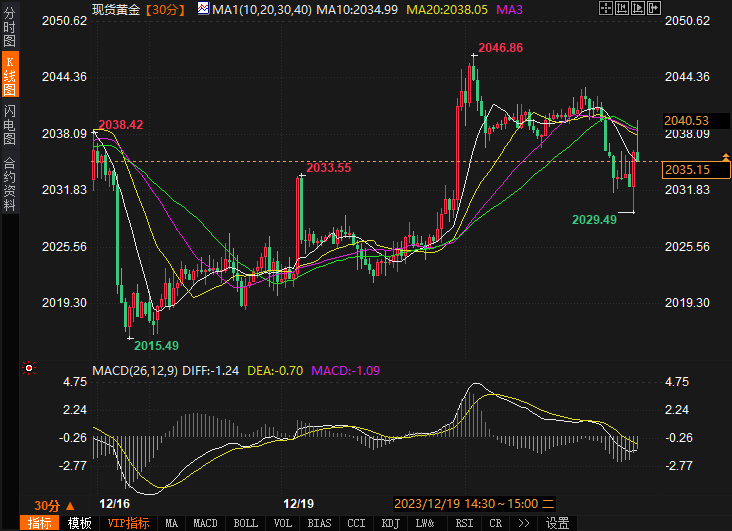Click the 2033.55 price spike label
732x531 pixels.
click(329, 168)
